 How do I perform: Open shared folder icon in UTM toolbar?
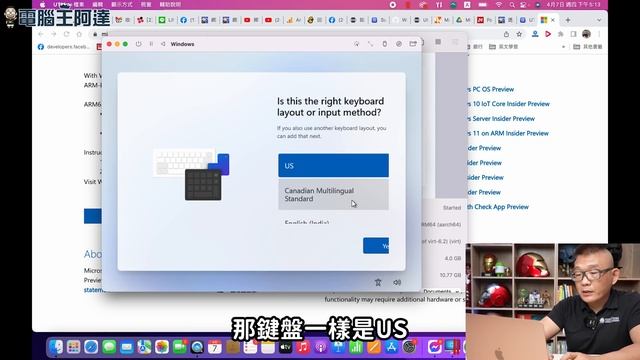point(413,44)
